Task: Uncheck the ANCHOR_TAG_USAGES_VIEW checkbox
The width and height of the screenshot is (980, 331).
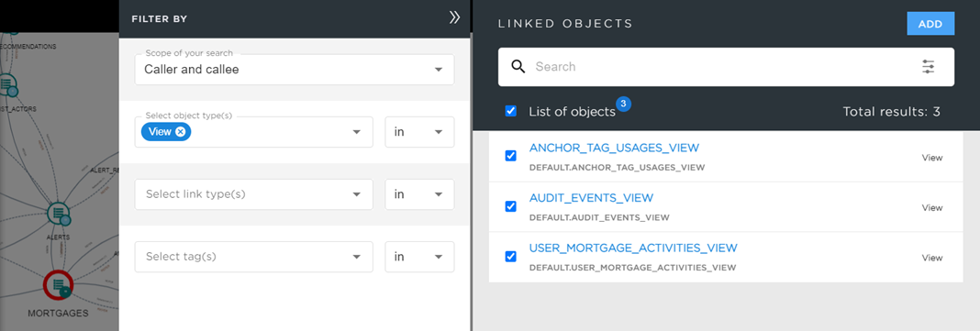Action: click(510, 156)
